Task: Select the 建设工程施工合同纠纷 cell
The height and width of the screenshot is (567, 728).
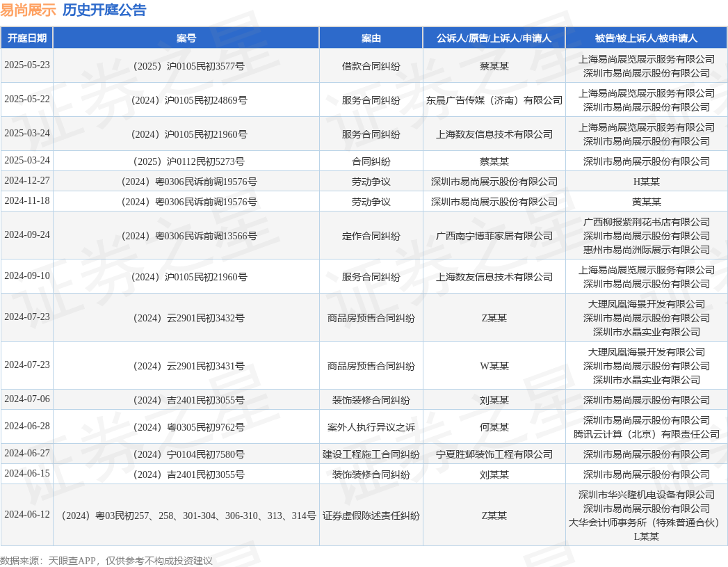Action: coord(371,454)
